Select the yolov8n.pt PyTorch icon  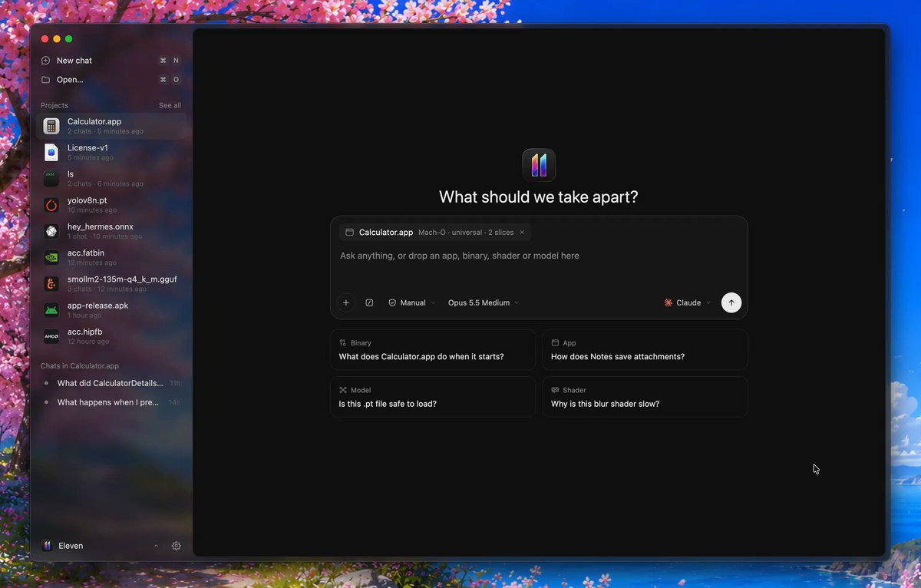[x=51, y=205]
